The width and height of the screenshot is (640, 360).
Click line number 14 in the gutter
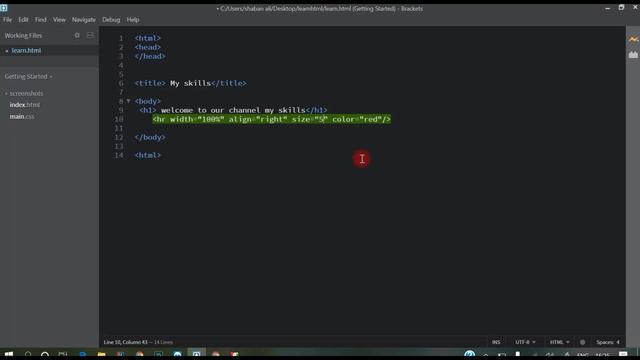pos(119,155)
